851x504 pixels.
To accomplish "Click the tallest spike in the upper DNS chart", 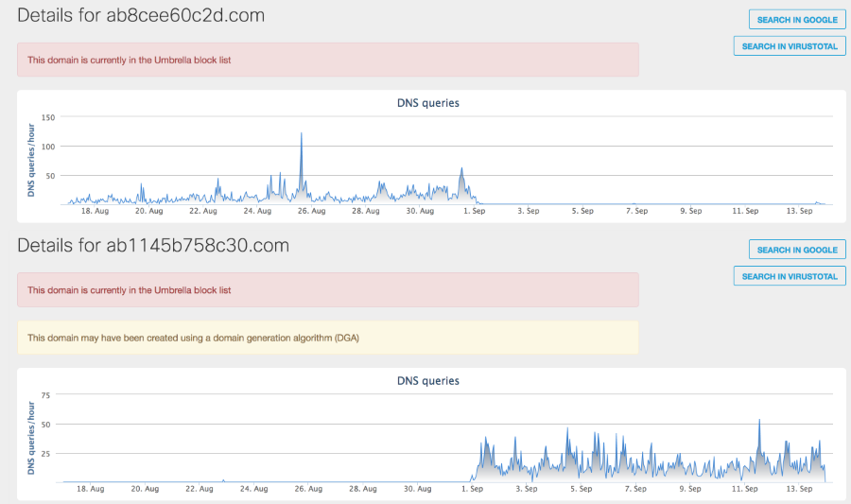I will [301, 134].
